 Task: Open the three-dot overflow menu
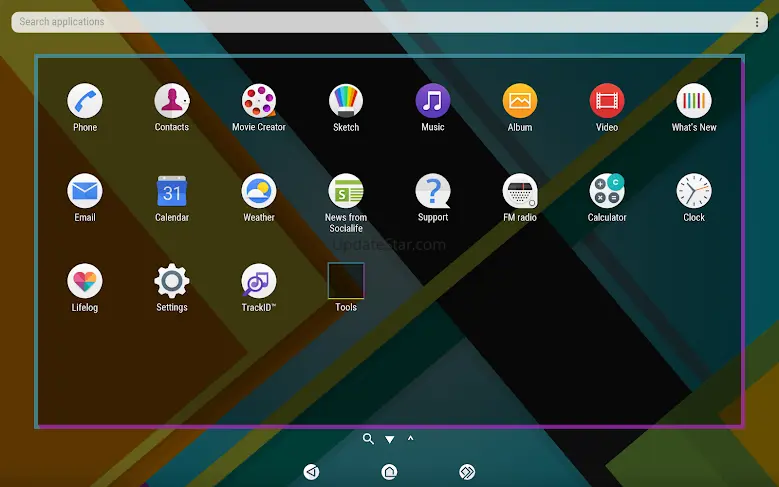point(757,22)
